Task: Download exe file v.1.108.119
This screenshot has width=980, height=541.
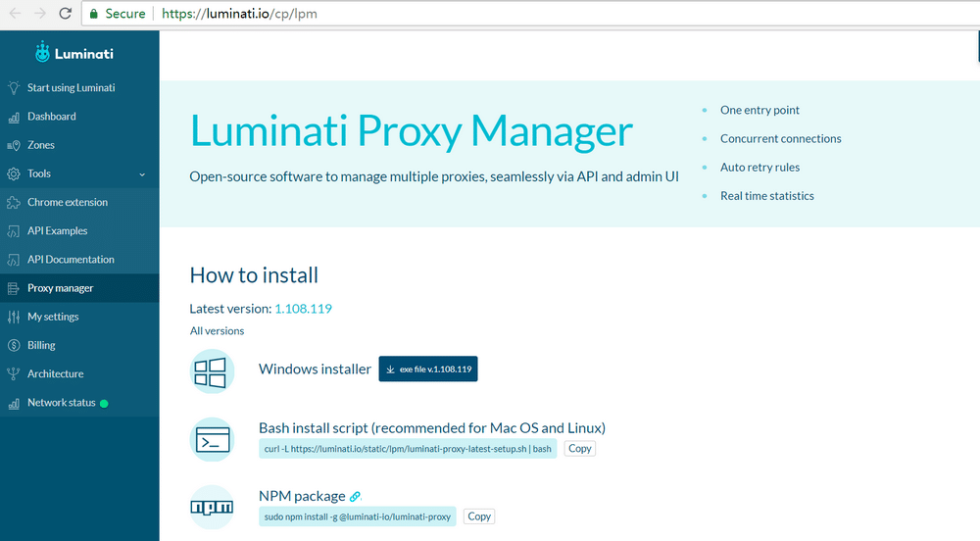Action: coord(428,369)
